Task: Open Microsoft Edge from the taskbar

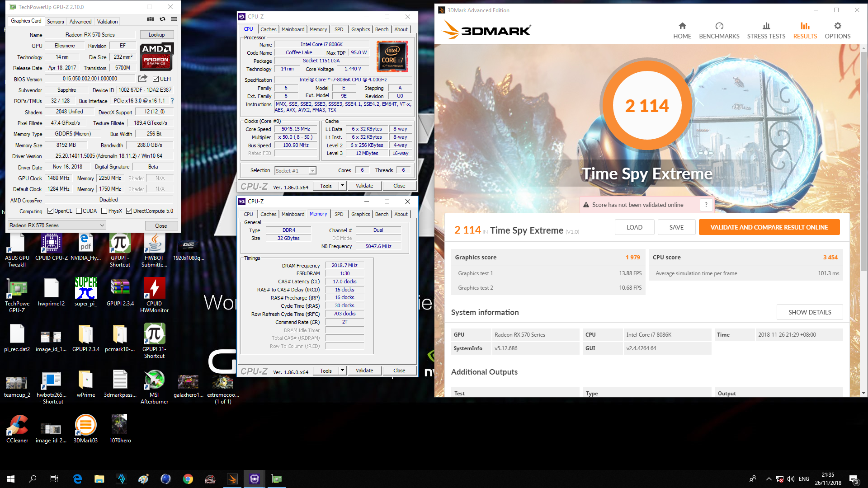Action: (x=77, y=479)
